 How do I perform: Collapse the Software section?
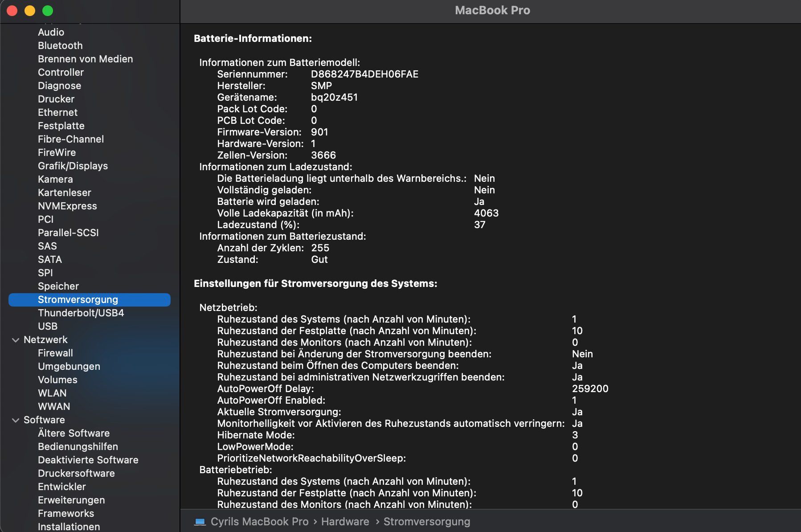16,420
